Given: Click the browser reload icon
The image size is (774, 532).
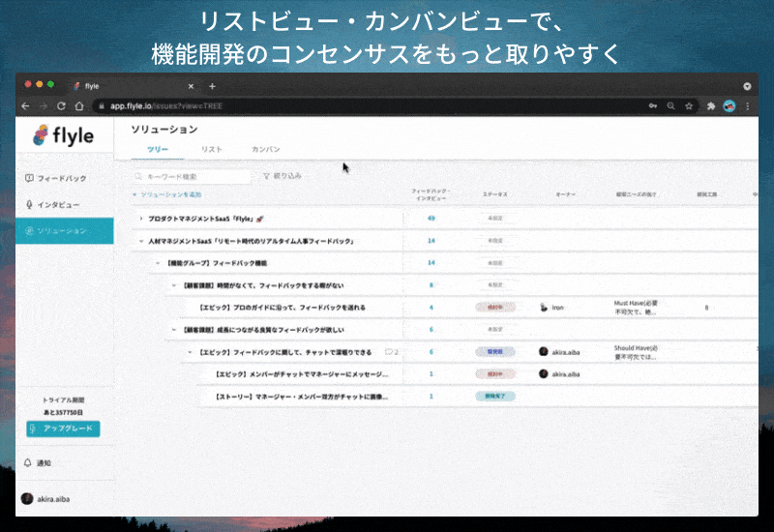Looking at the screenshot, I should [62, 105].
